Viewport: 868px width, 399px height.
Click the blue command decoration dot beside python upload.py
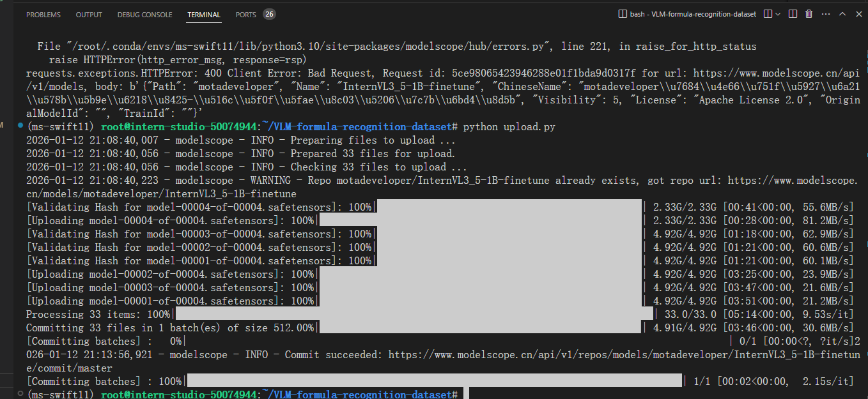[x=22, y=126]
